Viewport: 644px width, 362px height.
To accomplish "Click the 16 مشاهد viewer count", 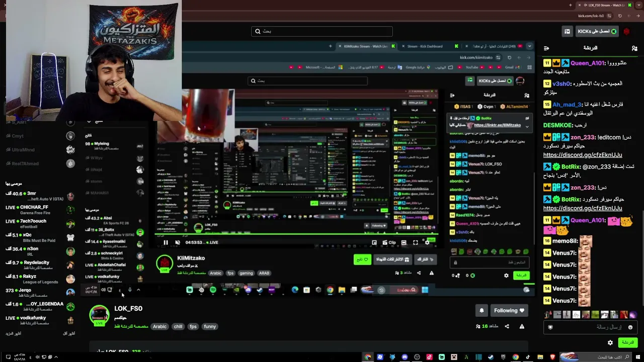I will click(487, 326).
